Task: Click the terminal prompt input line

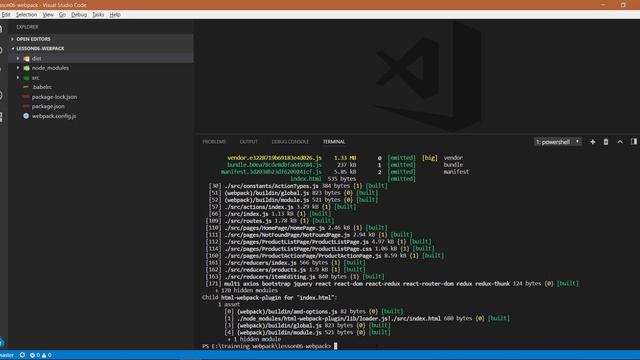Action: tap(270, 346)
